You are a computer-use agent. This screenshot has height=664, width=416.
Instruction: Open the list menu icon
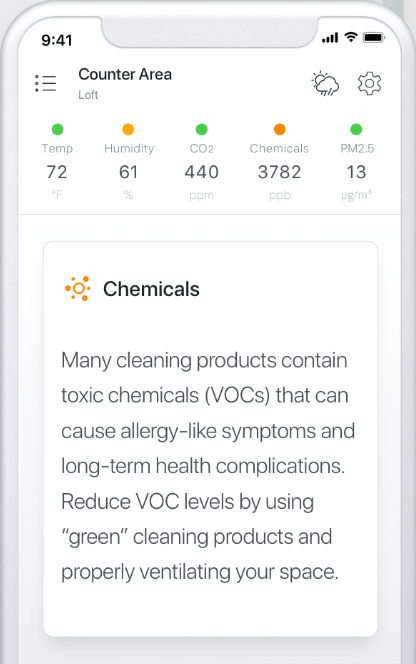pos(45,83)
